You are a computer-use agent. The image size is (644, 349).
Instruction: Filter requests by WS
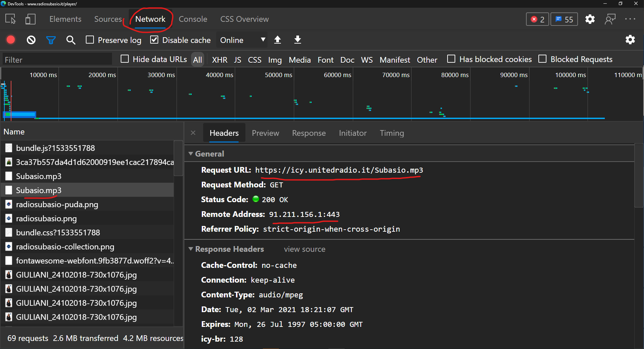[366, 60]
